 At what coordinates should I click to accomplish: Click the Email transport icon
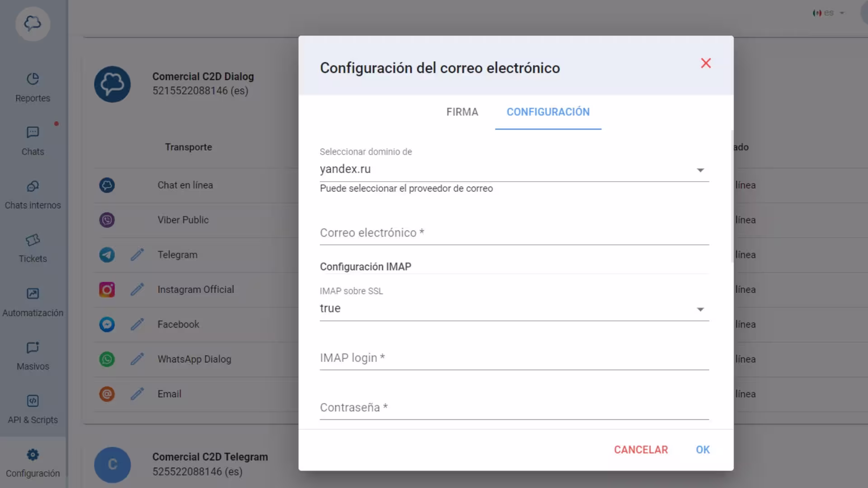click(107, 394)
